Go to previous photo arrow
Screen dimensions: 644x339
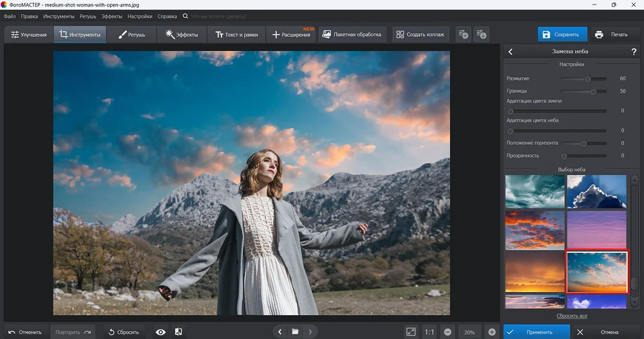tap(280, 332)
